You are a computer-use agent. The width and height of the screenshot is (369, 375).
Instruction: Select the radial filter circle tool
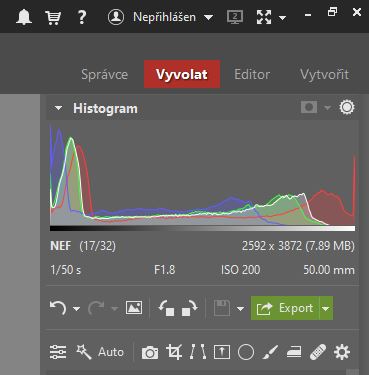[x=246, y=352]
